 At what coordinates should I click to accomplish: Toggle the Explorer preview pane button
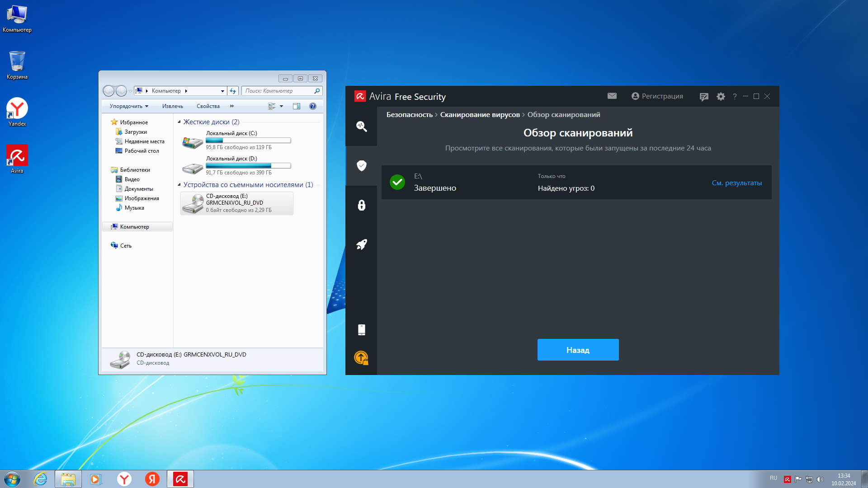[x=297, y=106]
